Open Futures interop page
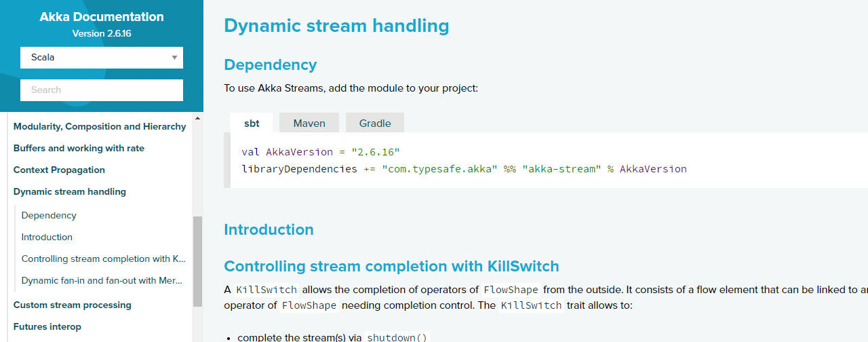This screenshot has width=868, height=342. (47, 326)
